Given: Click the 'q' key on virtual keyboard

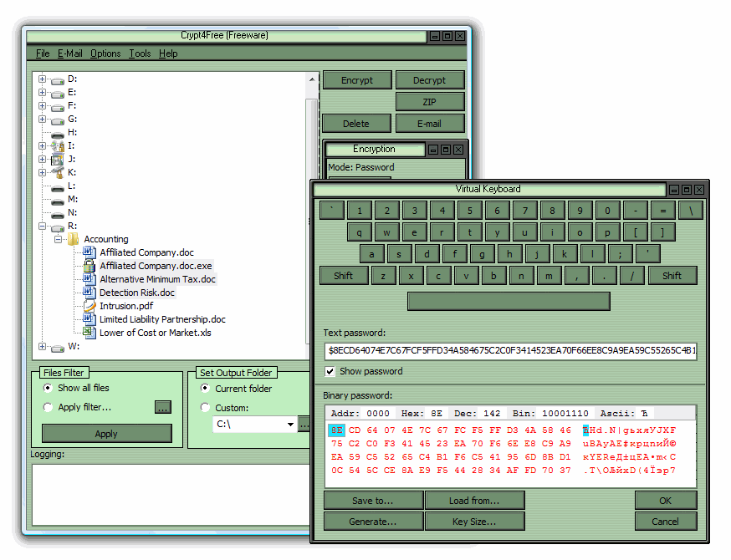Looking at the screenshot, I should point(359,232).
